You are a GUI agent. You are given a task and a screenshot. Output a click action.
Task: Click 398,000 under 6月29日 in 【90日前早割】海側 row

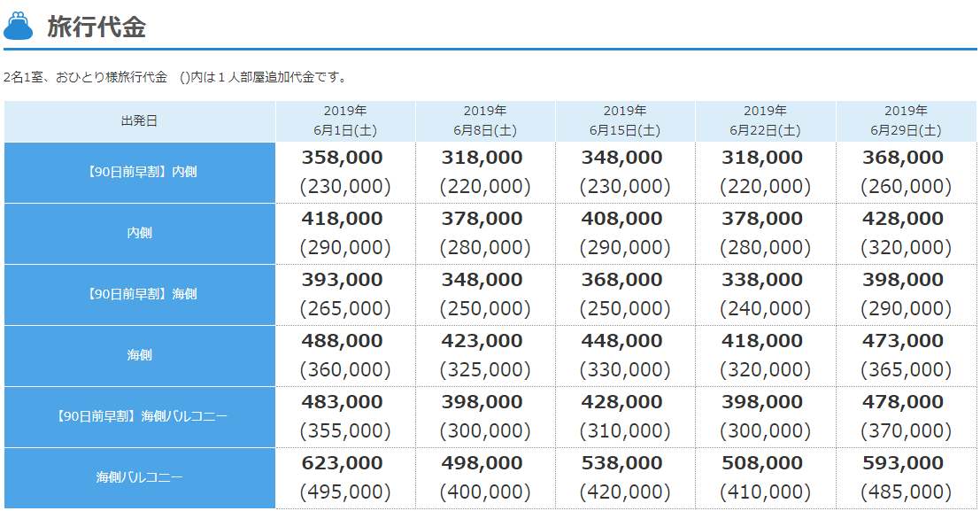[902, 280]
